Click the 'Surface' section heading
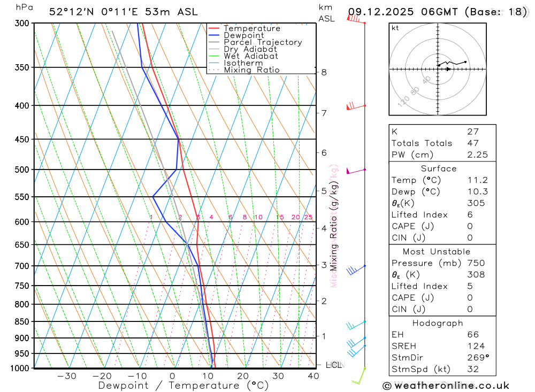This screenshot has height=392, width=535. click(439, 168)
